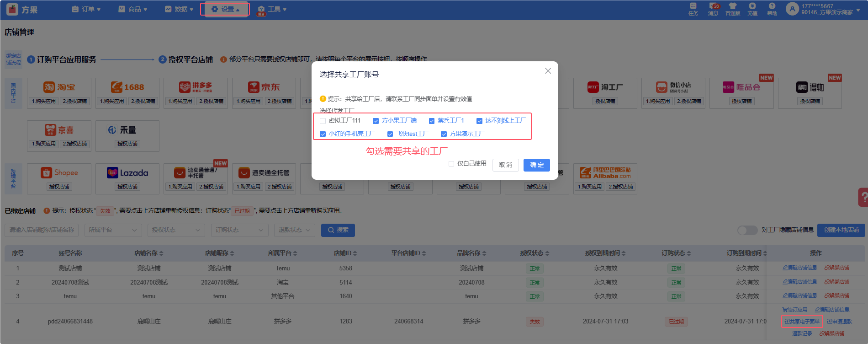
Task: Expand the 退款状态 dropdown filter
Action: (x=294, y=230)
